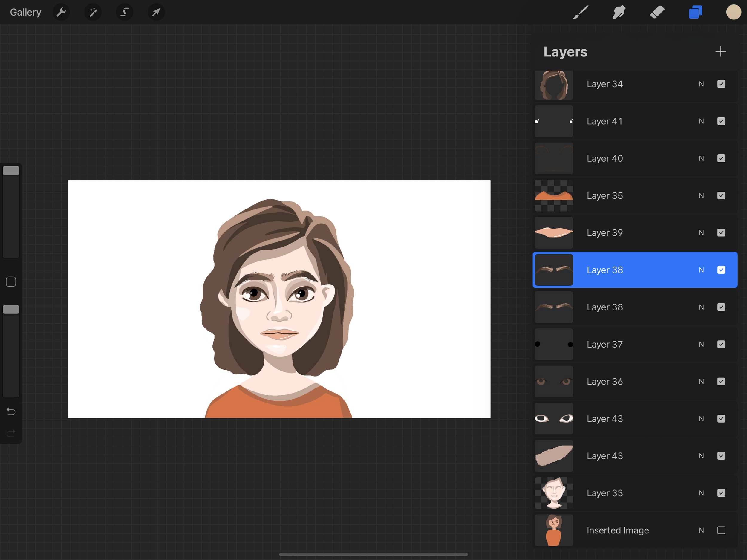This screenshot has width=747, height=560.
Task: Open the Adjustments magic wand menu
Action: coord(93,13)
